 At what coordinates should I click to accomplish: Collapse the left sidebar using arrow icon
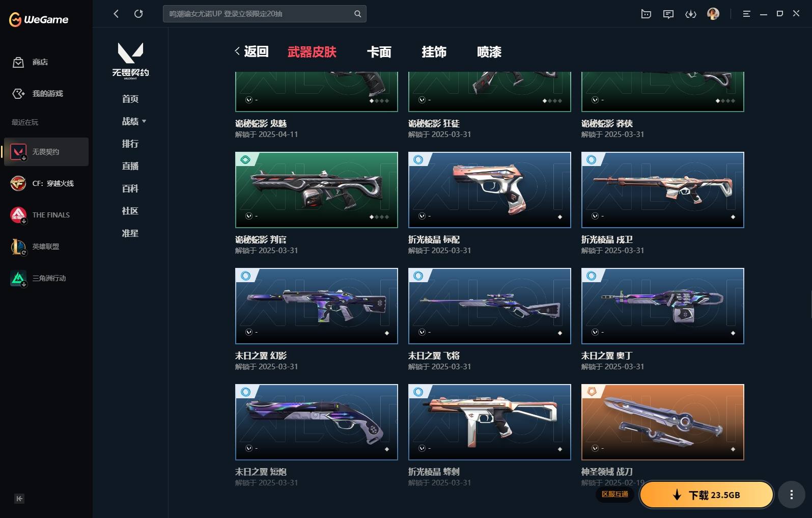[19, 499]
